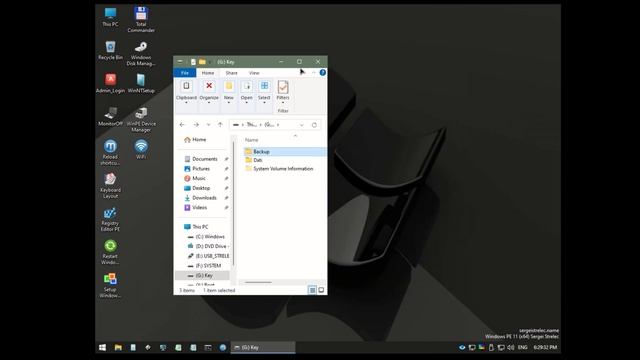
Task: Select the Admin_Login desktop icon
Action: coord(110,84)
